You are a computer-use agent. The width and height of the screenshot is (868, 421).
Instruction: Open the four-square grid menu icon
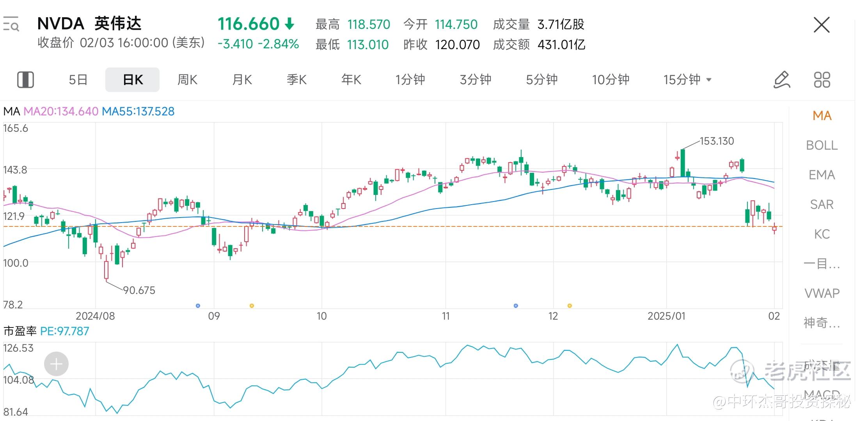[x=822, y=80]
